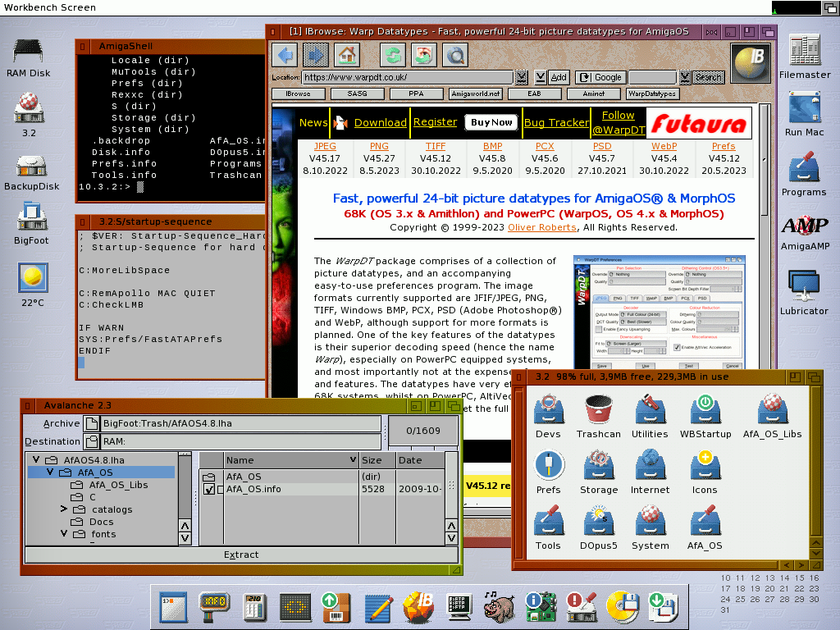Select the AfA_OS_Libs folder in the tree
This screenshot has width=840, height=630.
tap(118, 485)
